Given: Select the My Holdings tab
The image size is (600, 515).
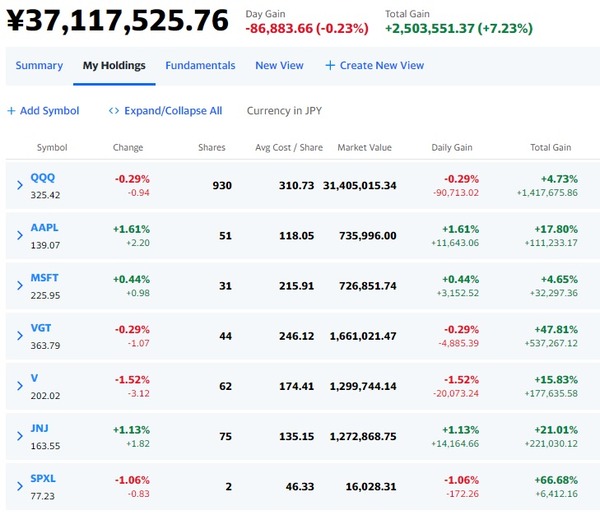Looking at the screenshot, I should coord(114,65).
